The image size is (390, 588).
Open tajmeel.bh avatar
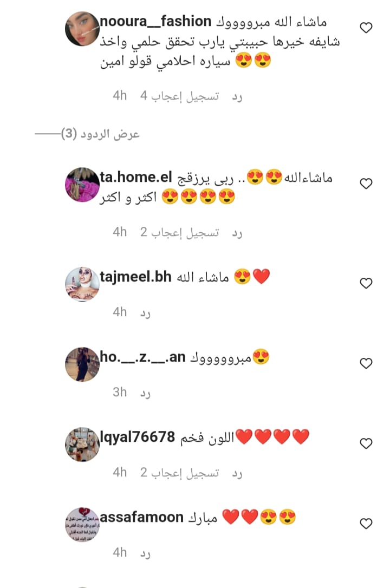point(82,284)
